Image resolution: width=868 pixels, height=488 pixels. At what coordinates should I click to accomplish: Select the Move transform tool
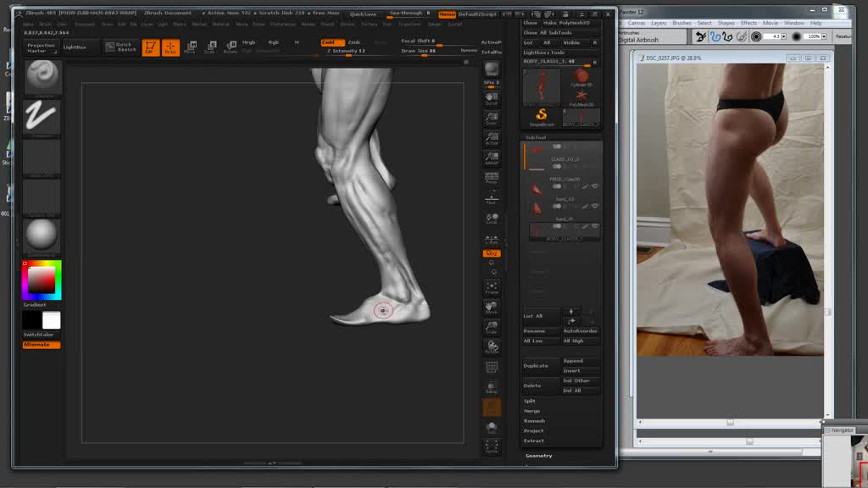pos(190,47)
